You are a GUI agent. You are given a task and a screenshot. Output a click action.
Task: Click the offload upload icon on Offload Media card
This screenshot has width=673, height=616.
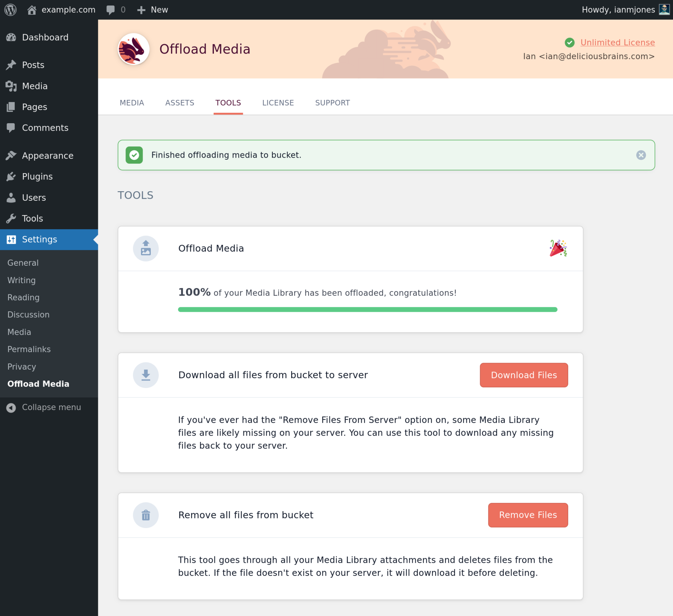coord(146,248)
